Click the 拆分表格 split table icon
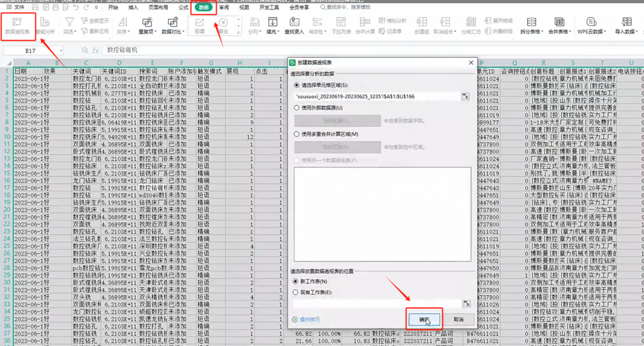644x346 pixels. tap(531, 22)
